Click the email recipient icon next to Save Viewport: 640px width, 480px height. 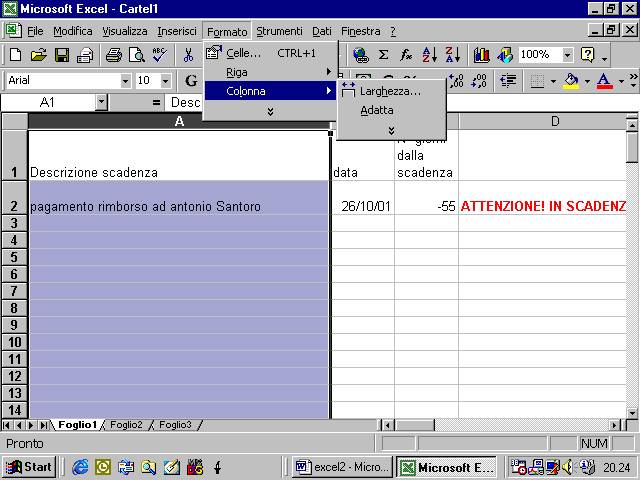click(85, 54)
